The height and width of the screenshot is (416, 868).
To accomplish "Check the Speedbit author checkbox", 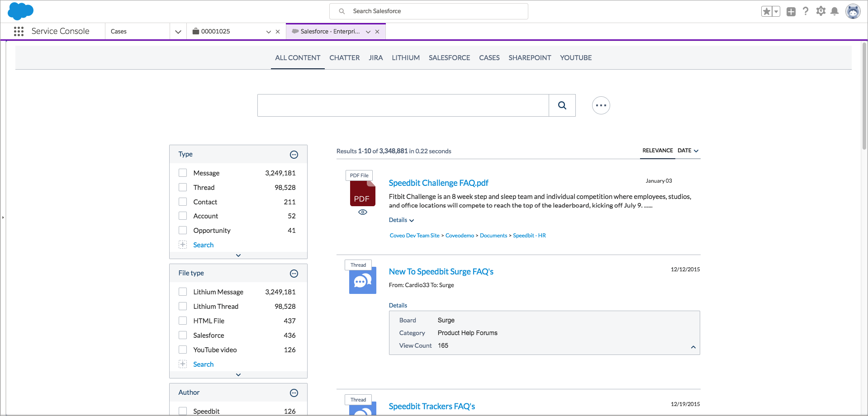I will [183, 411].
